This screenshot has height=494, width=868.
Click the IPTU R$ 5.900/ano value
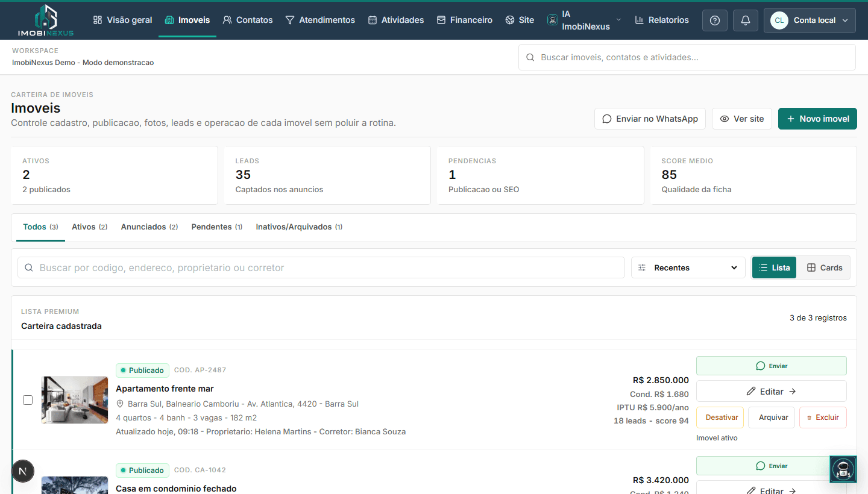point(653,407)
